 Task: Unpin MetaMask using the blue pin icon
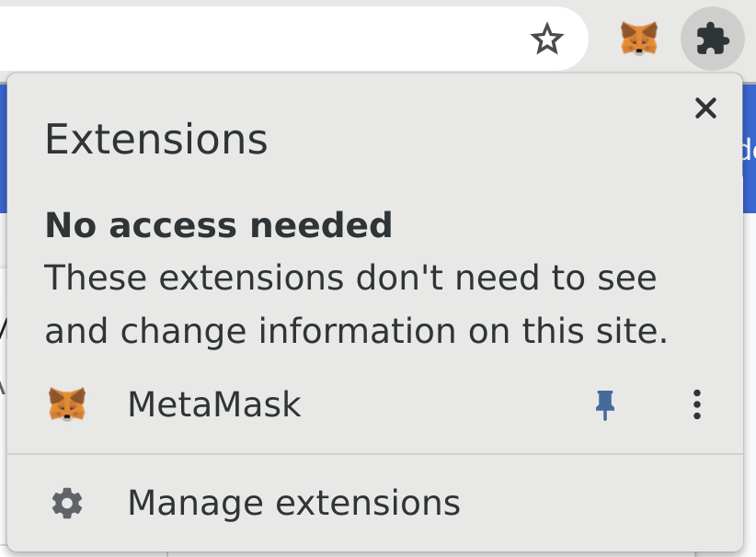[x=604, y=404]
